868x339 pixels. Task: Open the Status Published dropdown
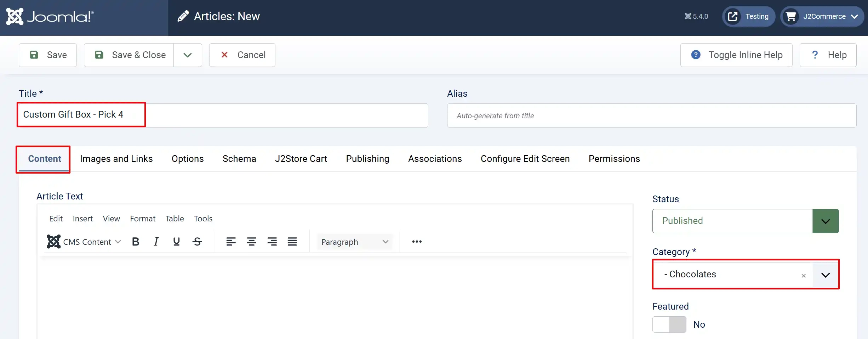[746, 221]
